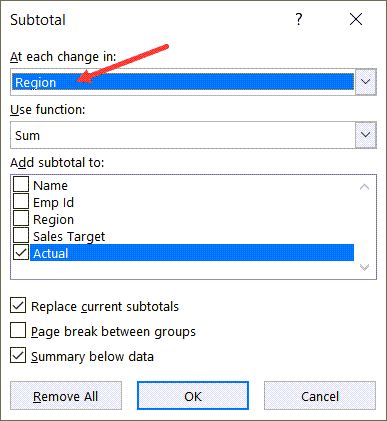Enable the Region subtotal checkbox
This screenshot has height=421, width=387.
(x=21, y=218)
